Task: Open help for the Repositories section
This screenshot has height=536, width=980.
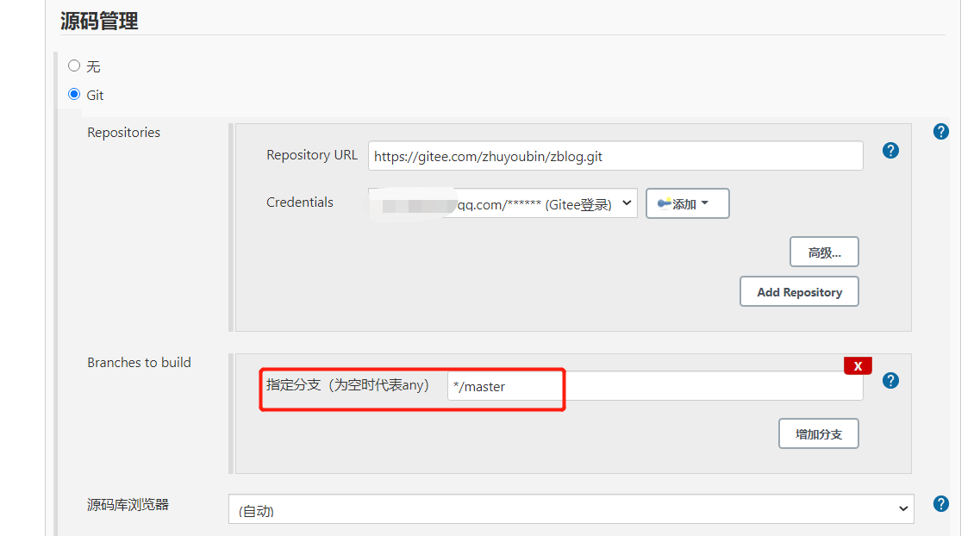Action: (x=940, y=131)
